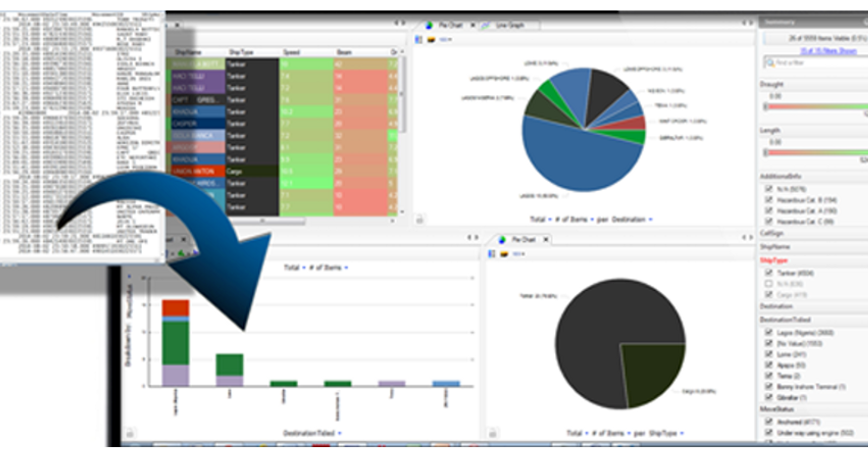Click the top pie chart color palette icon
868x456 pixels.
431,40
